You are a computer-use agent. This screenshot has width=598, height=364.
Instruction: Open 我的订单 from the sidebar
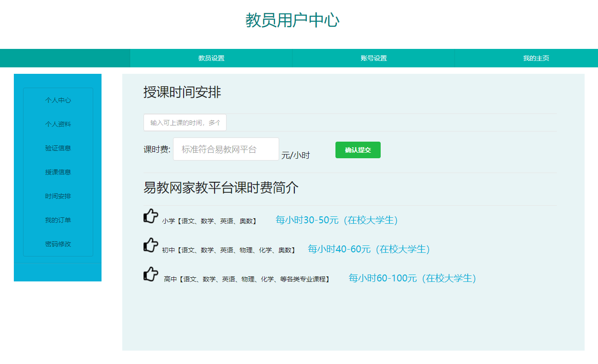point(57,220)
